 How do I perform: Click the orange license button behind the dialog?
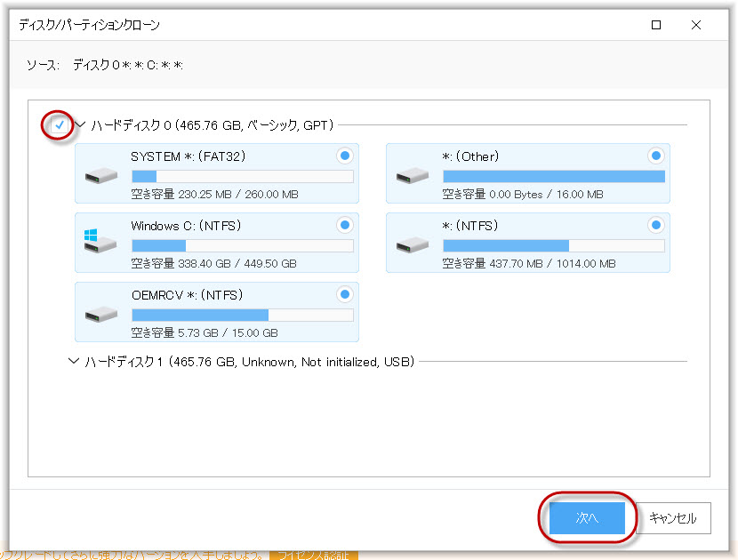click(314, 556)
